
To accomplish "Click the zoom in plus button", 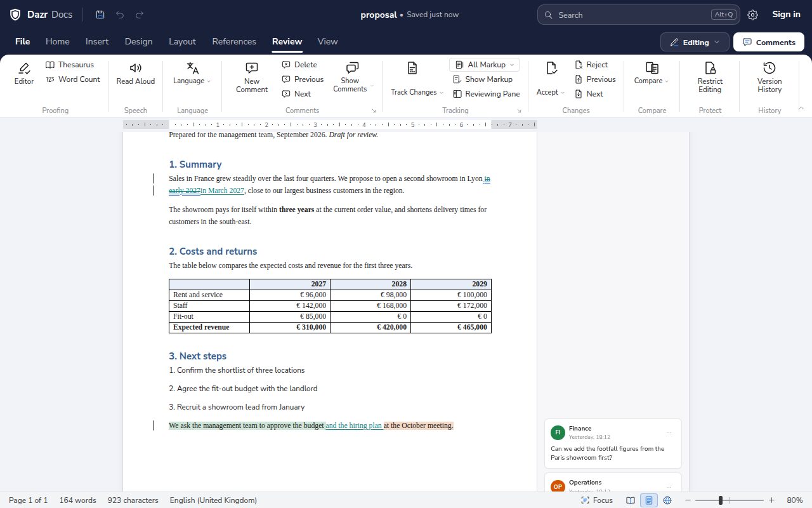I will pyautogui.click(x=771, y=500).
